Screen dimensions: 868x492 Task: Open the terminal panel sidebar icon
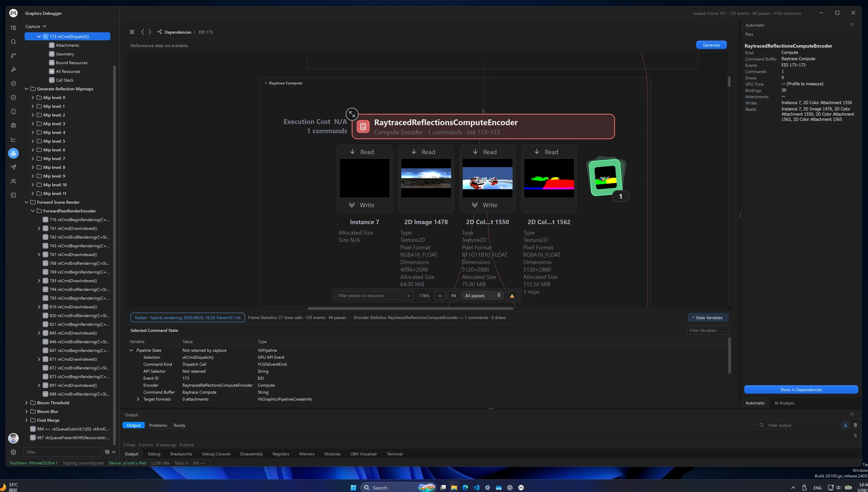(13, 195)
